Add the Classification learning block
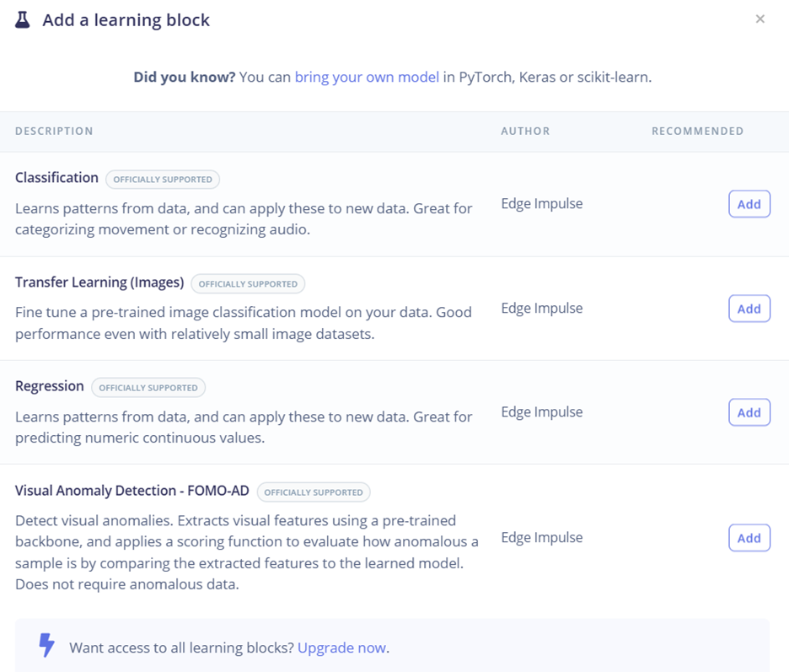 pyautogui.click(x=749, y=204)
